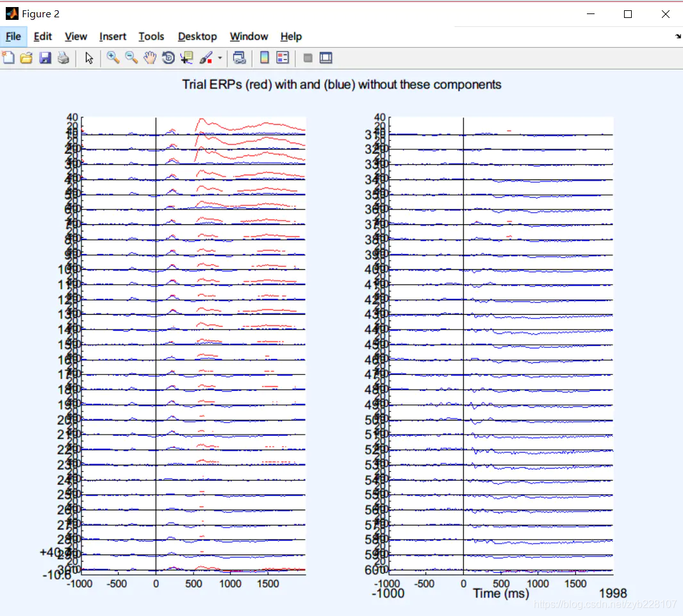Toggle the Data Cursor tool

tap(187, 58)
